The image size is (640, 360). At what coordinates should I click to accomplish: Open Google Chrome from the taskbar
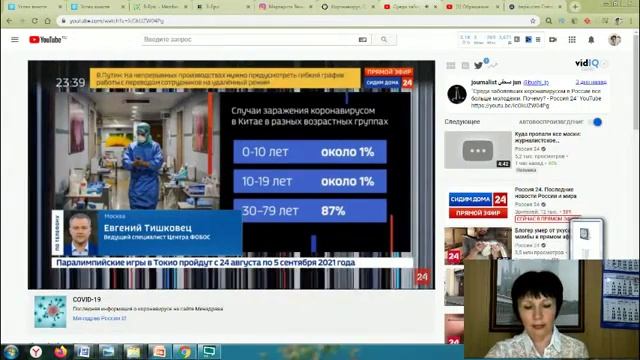pos(184,352)
